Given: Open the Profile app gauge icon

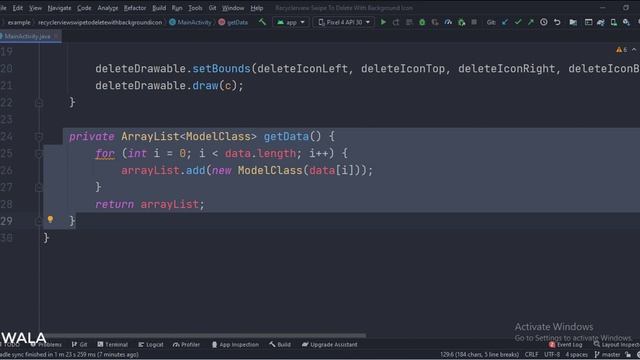Looking at the screenshot, I should pos(448,22).
